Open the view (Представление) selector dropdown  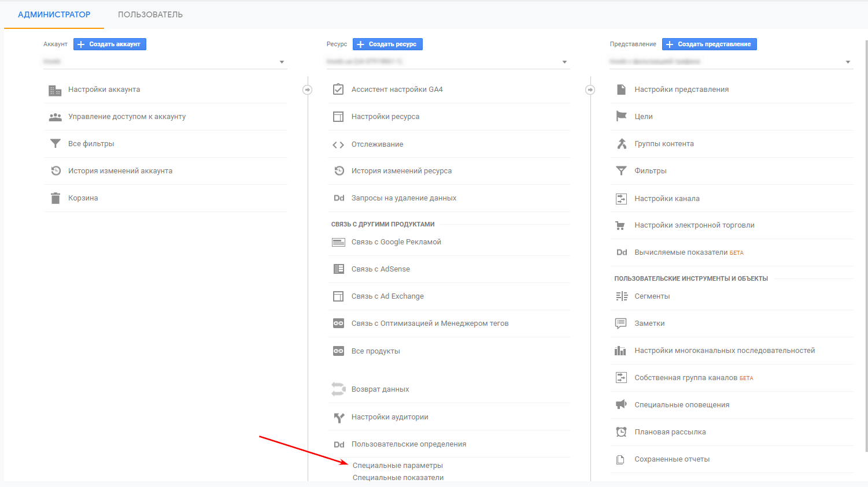[x=732, y=62]
